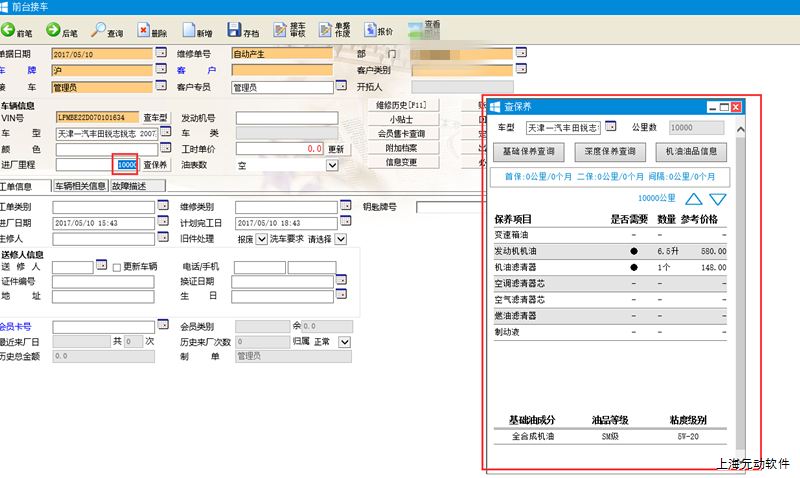This screenshot has height=478, width=800.
Task: Switch to the 车辆相关信息 tab
Action: (80, 186)
